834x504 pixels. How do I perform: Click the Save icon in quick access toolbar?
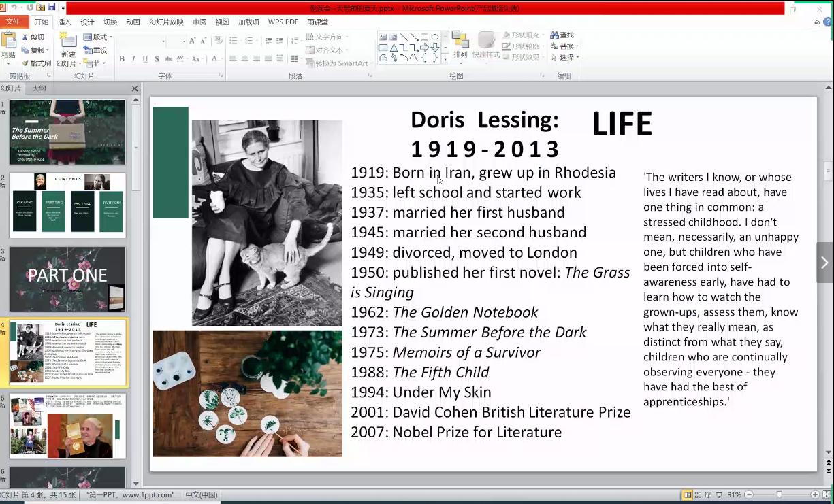(52, 7)
